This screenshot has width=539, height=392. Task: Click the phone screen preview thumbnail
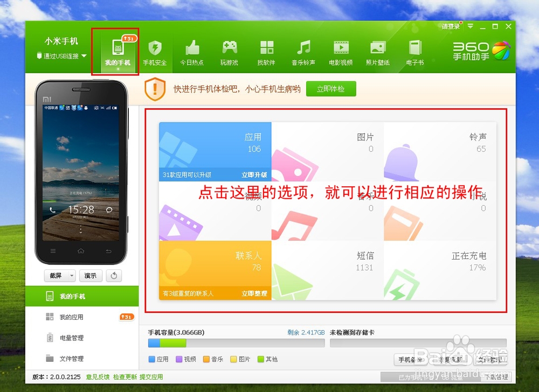click(81, 173)
